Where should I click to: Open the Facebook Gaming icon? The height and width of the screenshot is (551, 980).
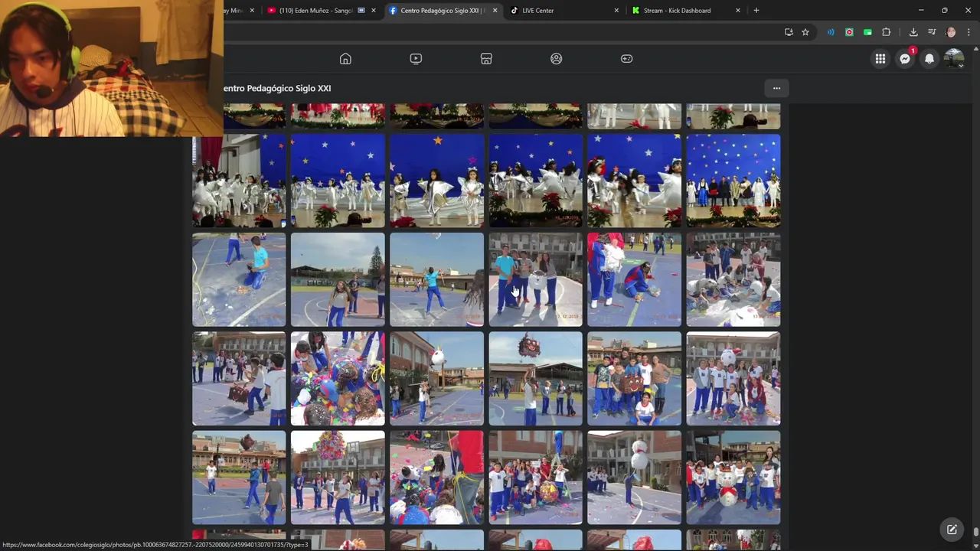[x=627, y=59]
